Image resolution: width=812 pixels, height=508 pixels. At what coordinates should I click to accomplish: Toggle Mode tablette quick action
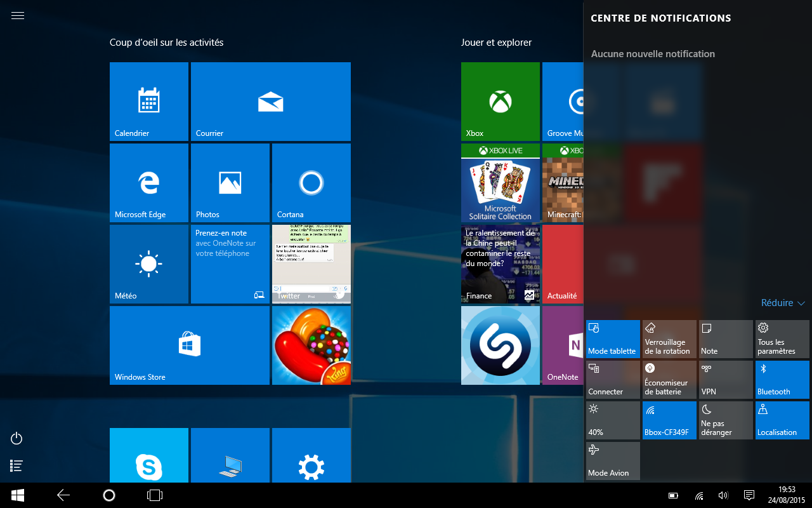click(613, 339)
